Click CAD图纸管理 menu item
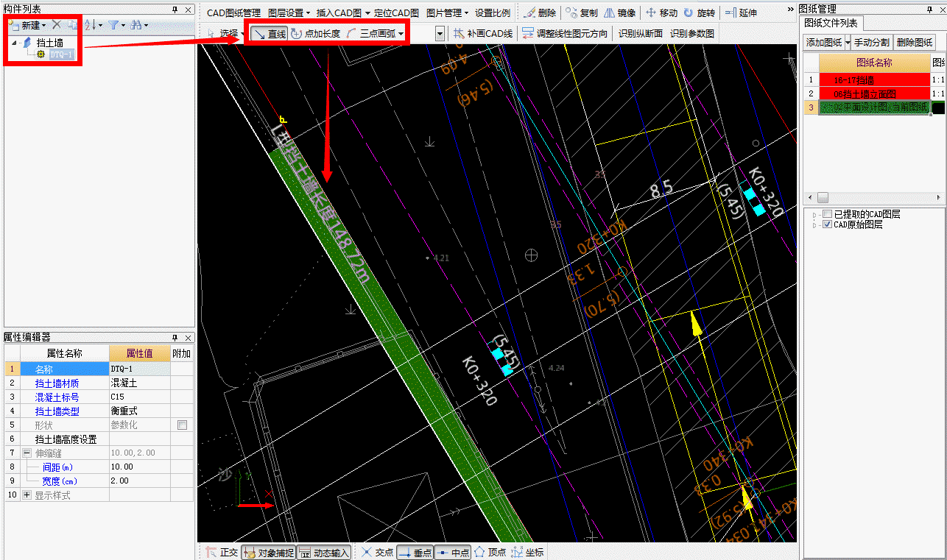This screenshot has width=947, height=560. pos(233,13)
